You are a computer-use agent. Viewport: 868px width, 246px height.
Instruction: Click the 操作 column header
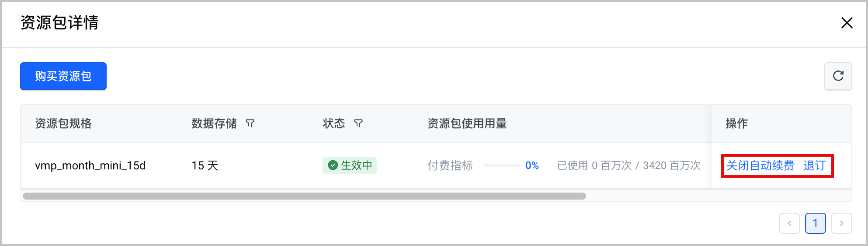pyautogui.click(x=736, y=123)
